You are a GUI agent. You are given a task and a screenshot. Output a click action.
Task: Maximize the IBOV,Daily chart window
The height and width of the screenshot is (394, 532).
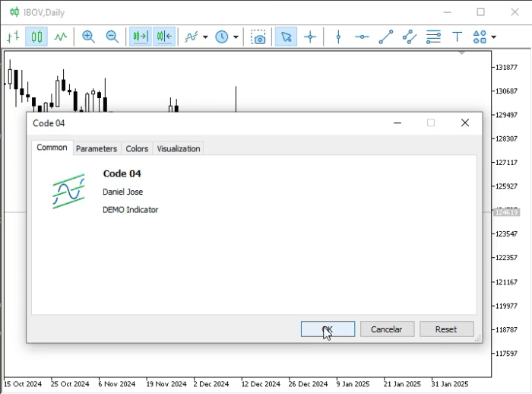481,12
